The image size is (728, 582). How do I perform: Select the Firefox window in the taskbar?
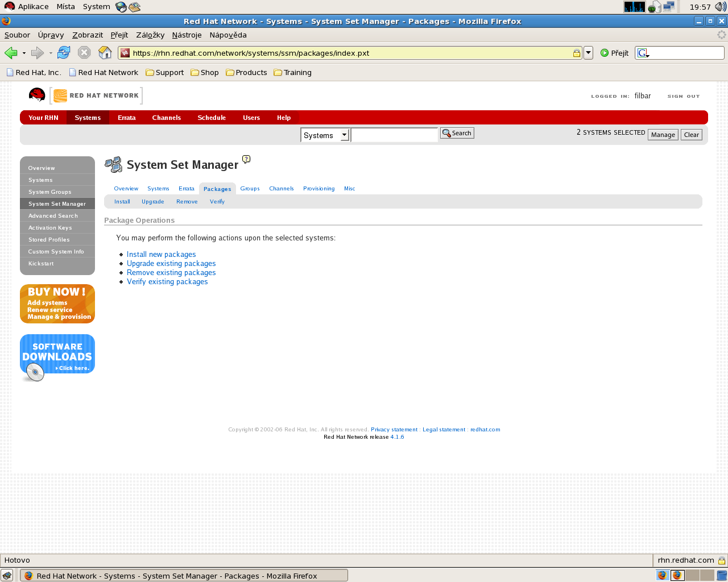(x=184, y=575)
